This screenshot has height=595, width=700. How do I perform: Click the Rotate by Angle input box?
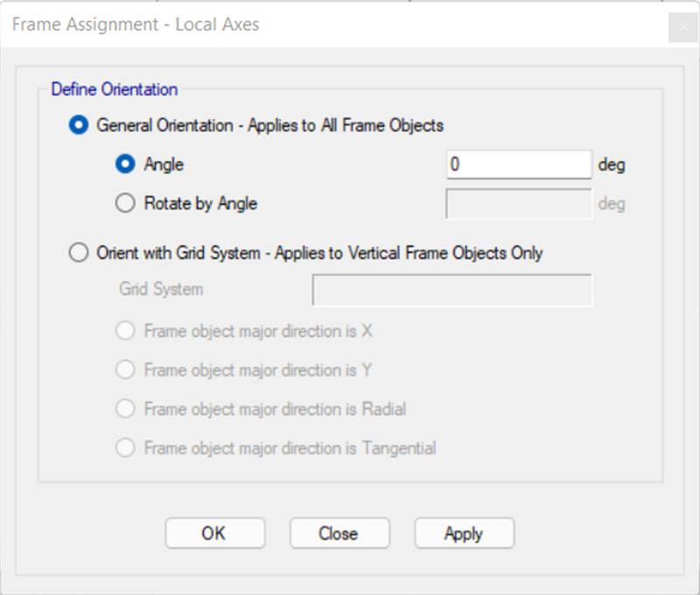coord(519,204)
